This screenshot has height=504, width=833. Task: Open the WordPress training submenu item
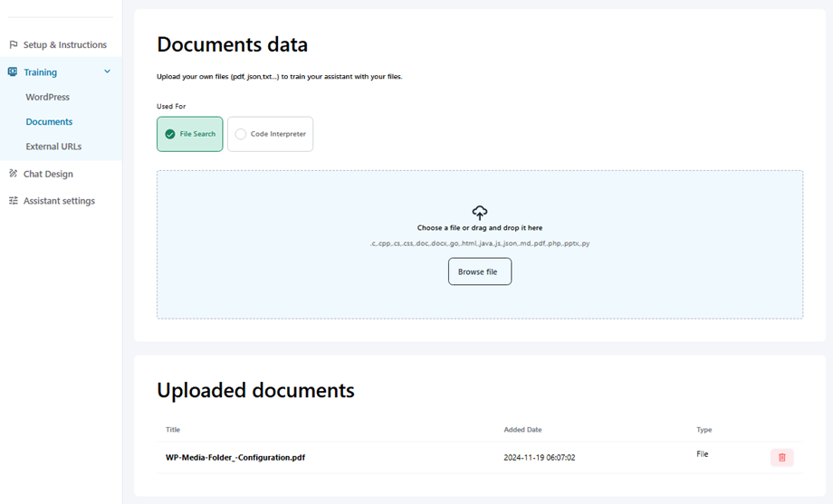click(x=47, y=97)
